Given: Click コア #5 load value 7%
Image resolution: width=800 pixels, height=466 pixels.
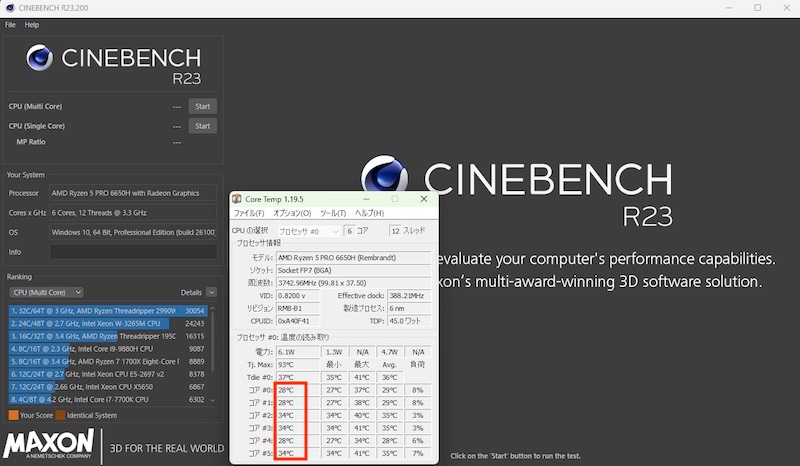Looking at the screenshot, I should 417,453.
